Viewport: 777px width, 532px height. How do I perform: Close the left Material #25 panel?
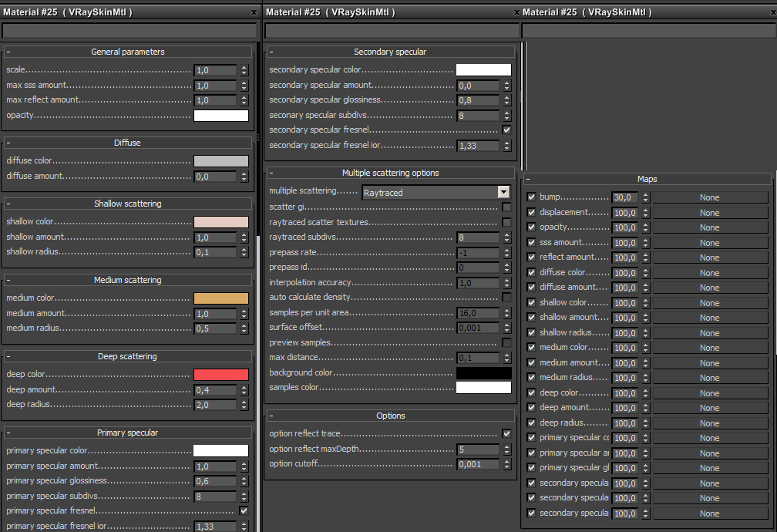(254, 12)
